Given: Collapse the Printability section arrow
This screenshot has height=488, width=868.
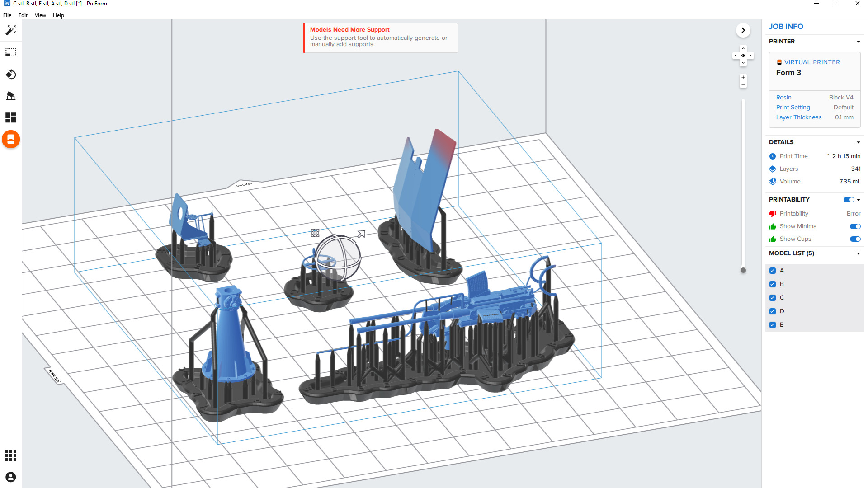Looking at the screenshot, I should 859,200.
